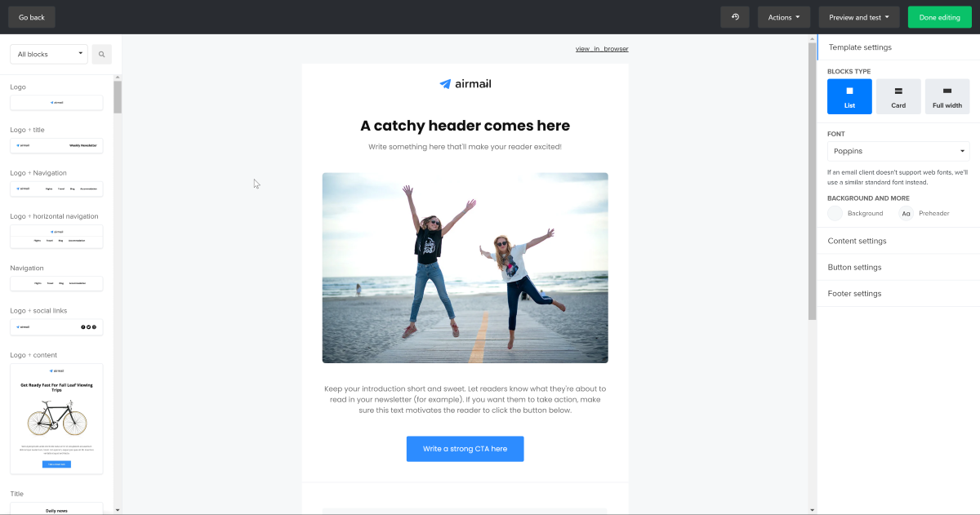The image size is (980, 515).
Task: Click the Go back button
Action: (x=32, y=17)
